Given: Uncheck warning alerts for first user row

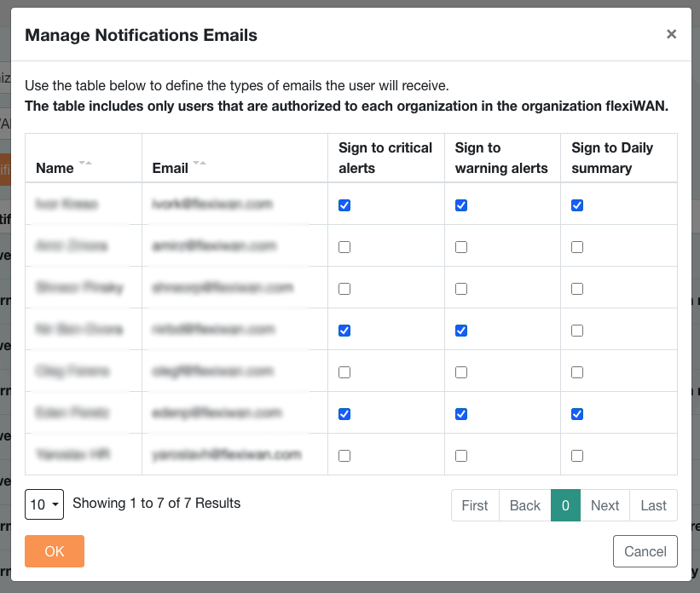Looking at the screenshot, I should 461,205.
